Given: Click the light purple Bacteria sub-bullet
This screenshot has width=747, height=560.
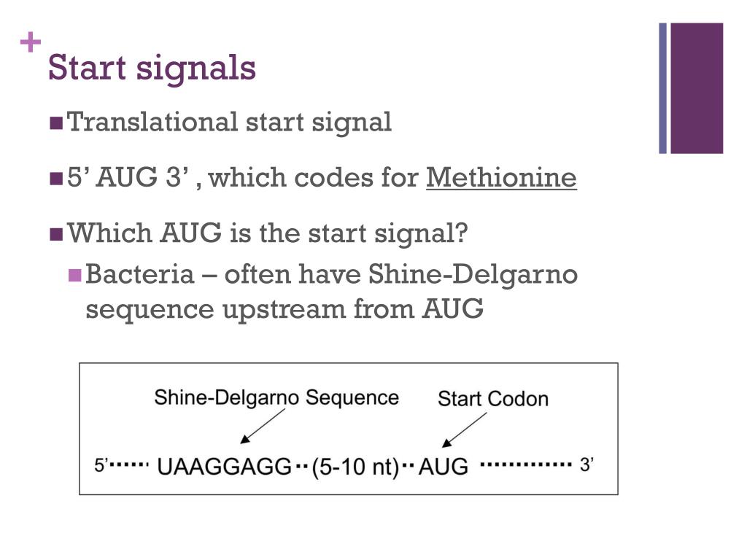Looking at the screenshot, I should click(x=75, y=276).
